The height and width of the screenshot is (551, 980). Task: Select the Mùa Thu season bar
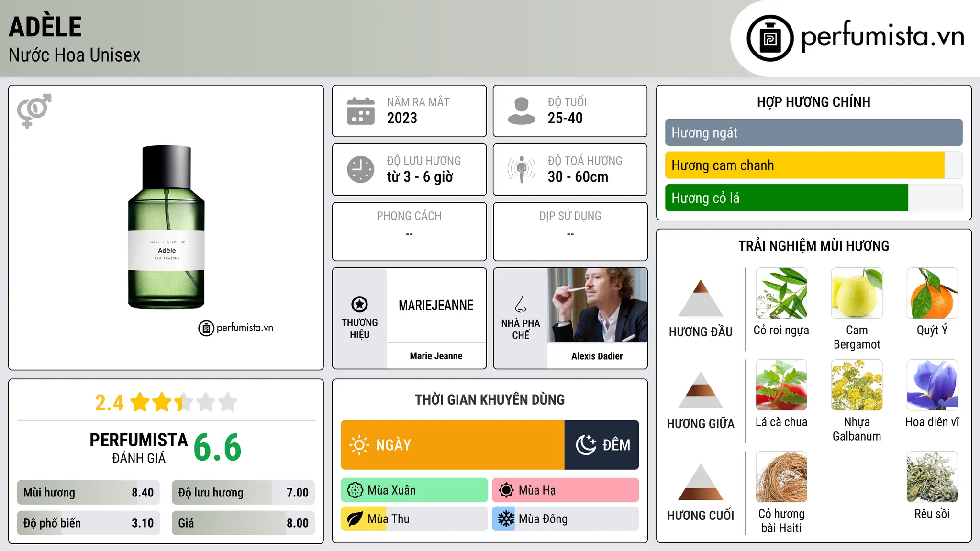414,519
